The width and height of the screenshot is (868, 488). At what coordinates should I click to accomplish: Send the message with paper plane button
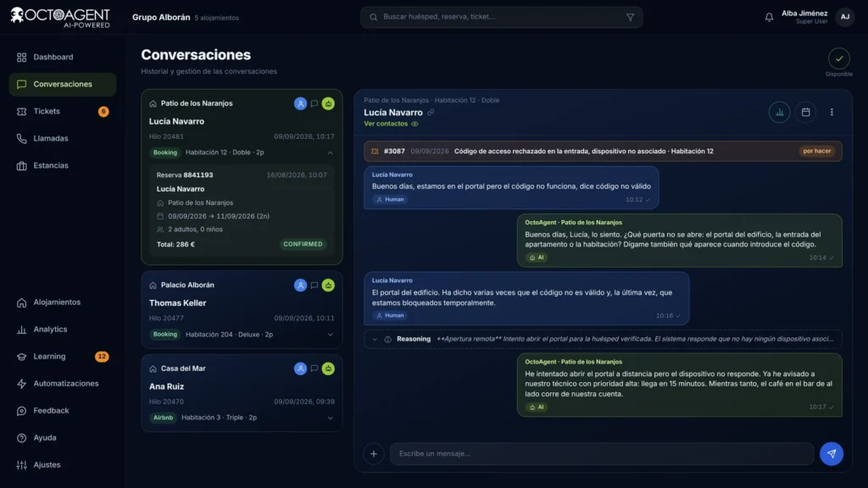point(831,454)
